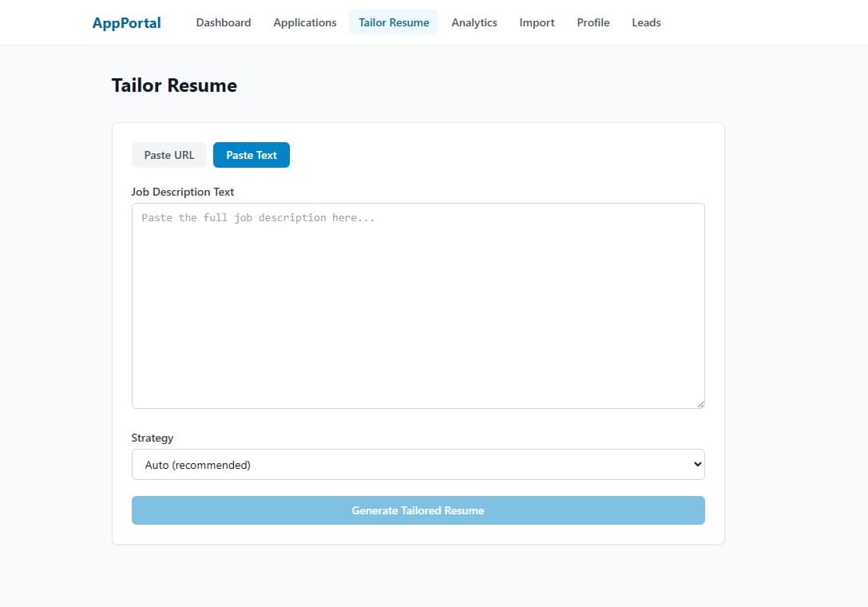Click Generate Tailored Resume

(418, 510)
